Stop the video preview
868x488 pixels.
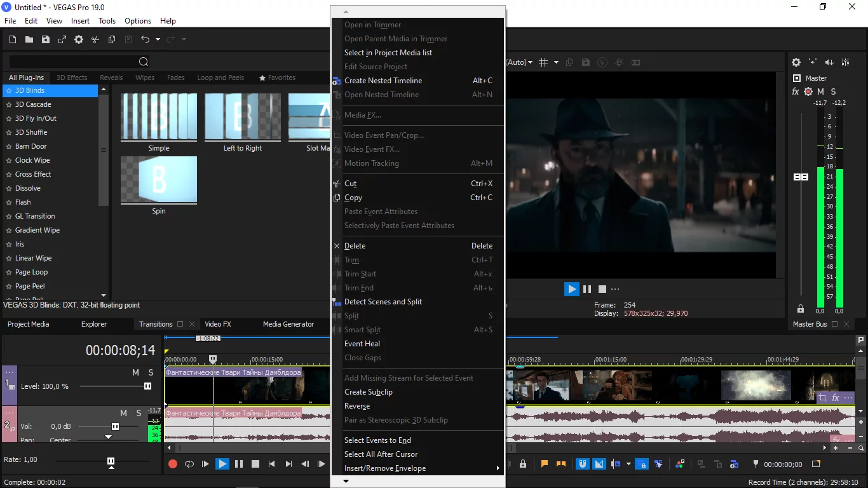(x=602, y=289)
